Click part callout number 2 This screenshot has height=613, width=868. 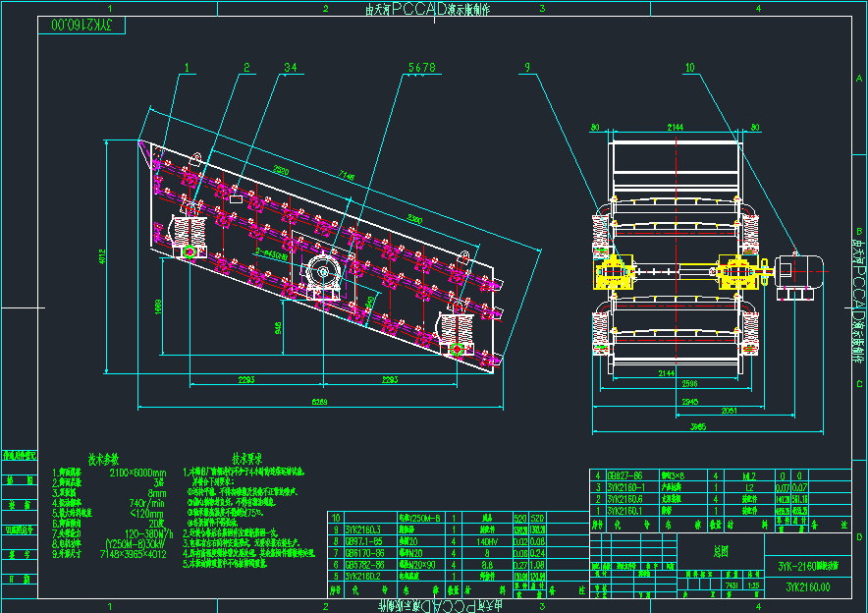coord(246,68)
